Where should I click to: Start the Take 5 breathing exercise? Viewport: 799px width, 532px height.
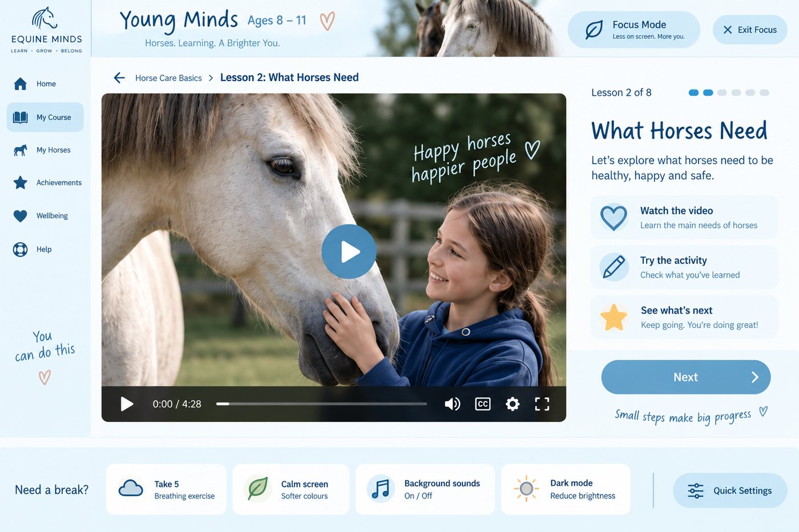pyautogui.click(x=166, y=489)
